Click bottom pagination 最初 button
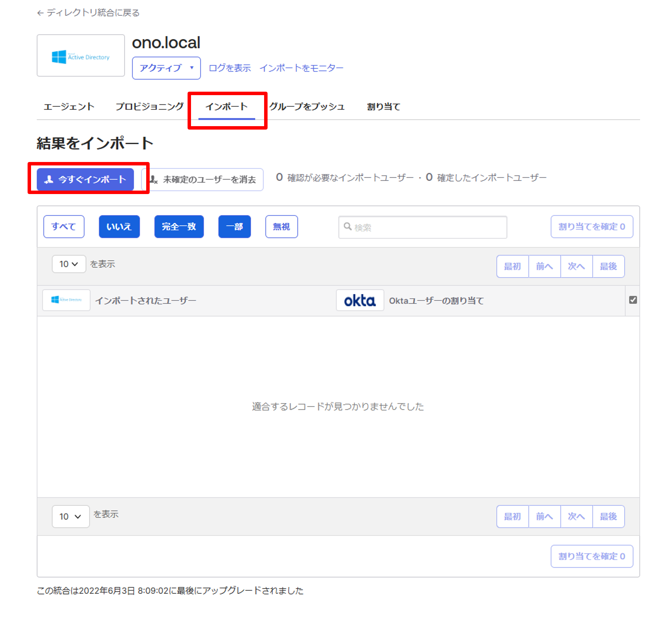This screenshot has height=619, width=672. point(512,517)
